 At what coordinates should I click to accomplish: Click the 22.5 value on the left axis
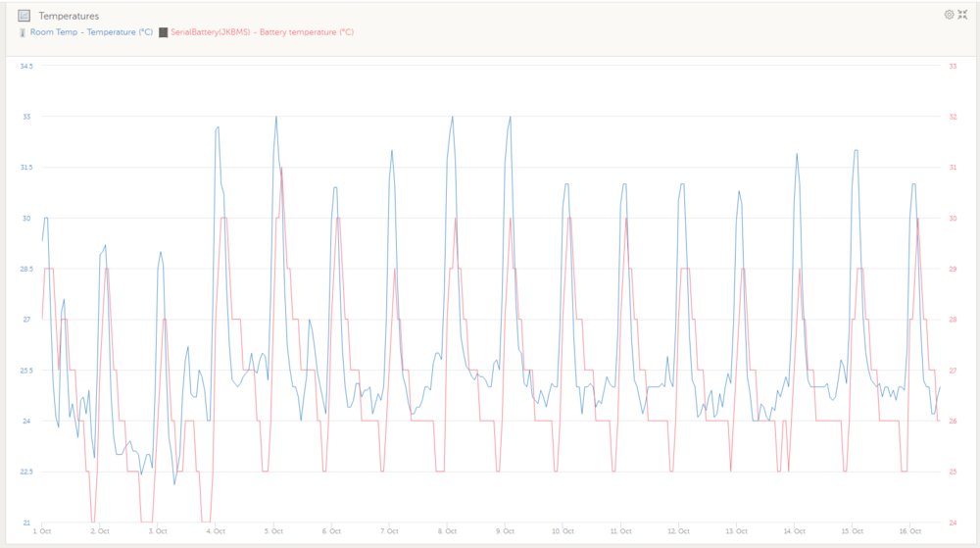coord(26,472)
